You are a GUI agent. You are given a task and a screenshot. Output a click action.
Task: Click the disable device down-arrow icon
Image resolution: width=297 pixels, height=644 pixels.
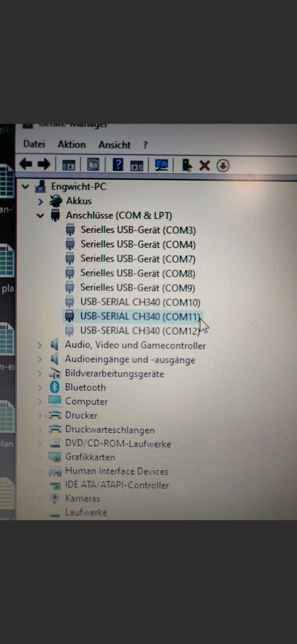(x=223, y=166)
